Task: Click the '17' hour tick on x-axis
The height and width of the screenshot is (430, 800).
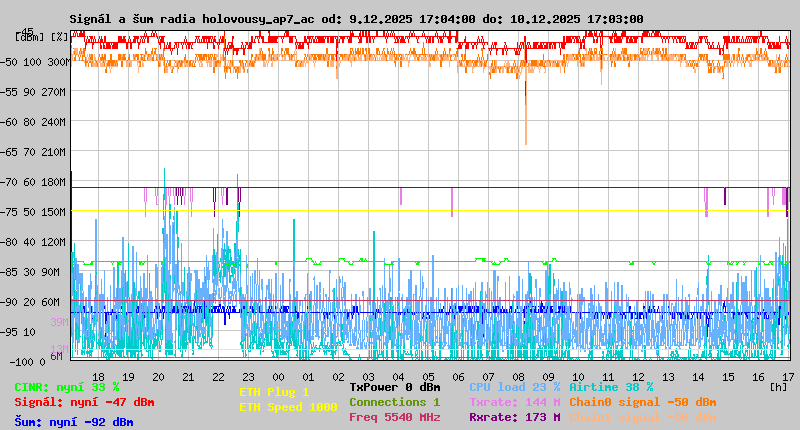Action: pyautogui.click(x=788, y=377)
